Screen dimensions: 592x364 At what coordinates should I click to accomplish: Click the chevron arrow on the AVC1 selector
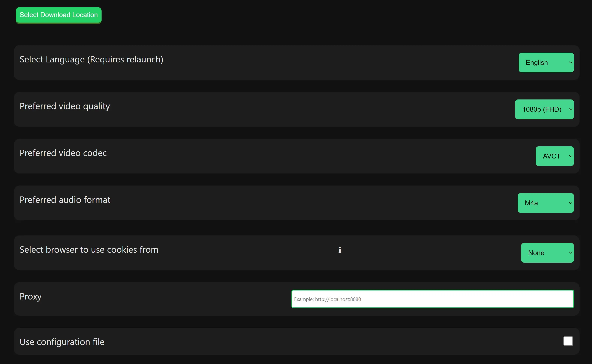tap(570, 156)
